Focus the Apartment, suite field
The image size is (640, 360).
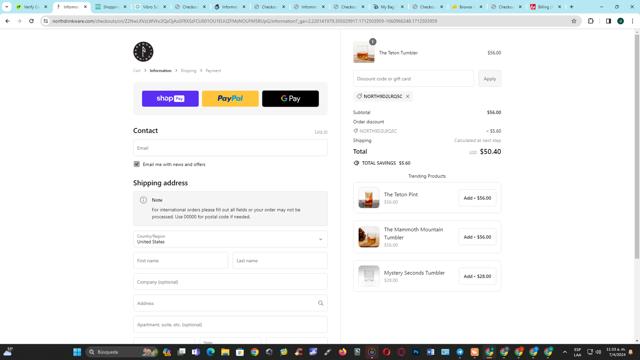(230, 324)
